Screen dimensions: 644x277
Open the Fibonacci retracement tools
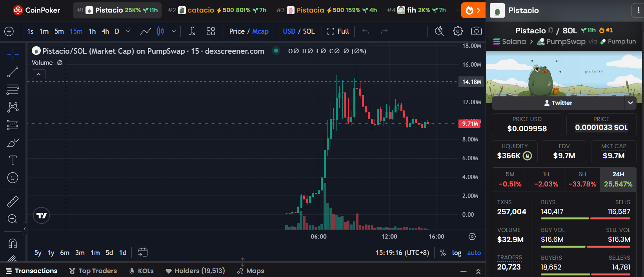click(x=13, y=89)
